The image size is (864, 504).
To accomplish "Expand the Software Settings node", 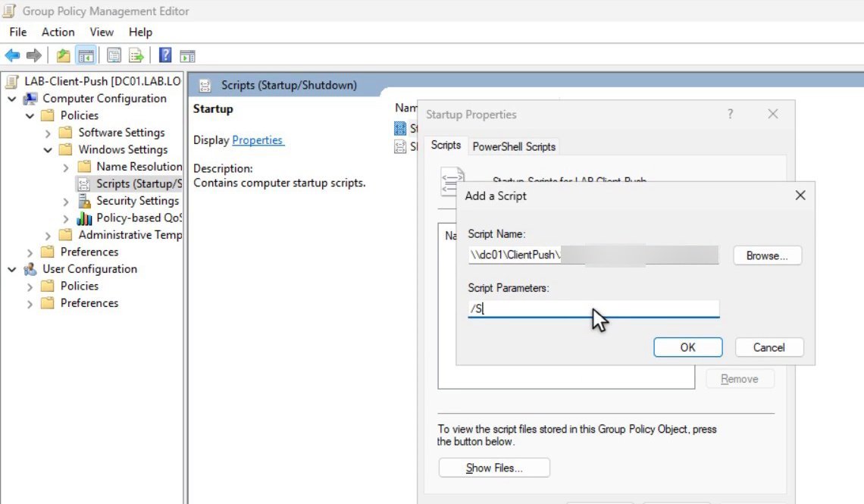I will click(x=48, y=133).
